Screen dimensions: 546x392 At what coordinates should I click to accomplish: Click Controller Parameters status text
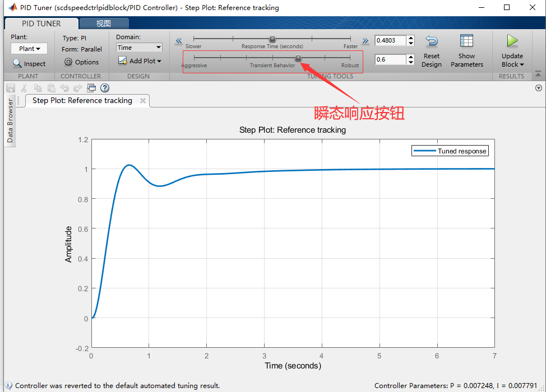click(455, 385)
